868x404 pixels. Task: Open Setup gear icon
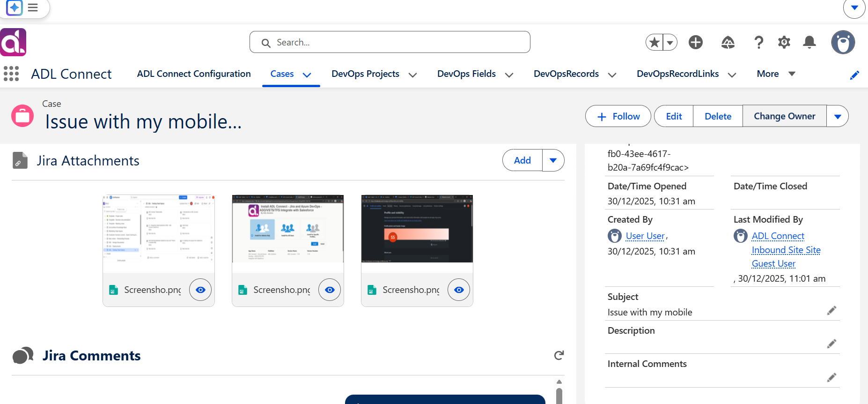(784, 42)
